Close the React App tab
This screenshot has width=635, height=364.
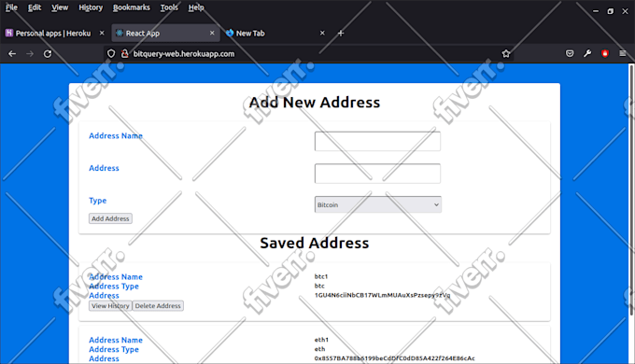pos(212,33)
